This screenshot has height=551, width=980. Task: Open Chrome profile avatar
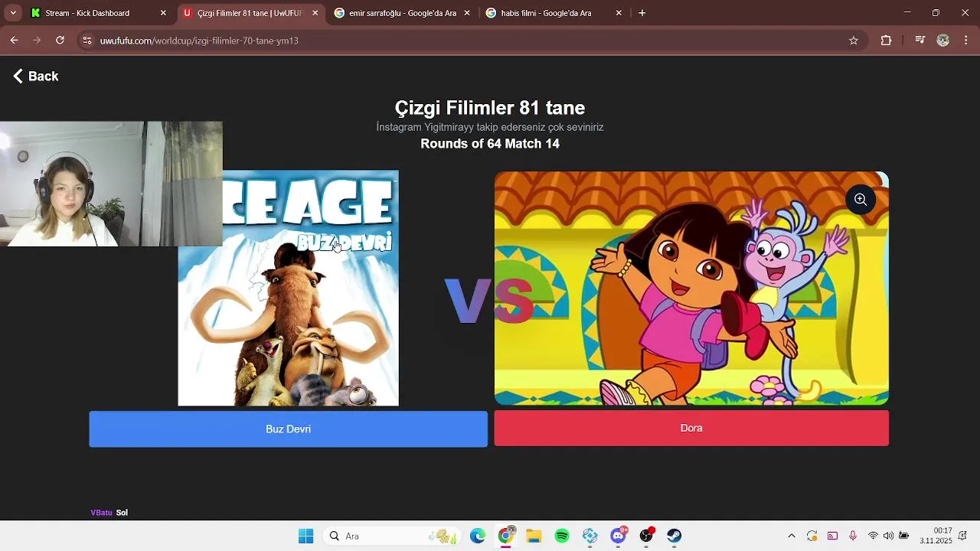click(x=943, y=41)
